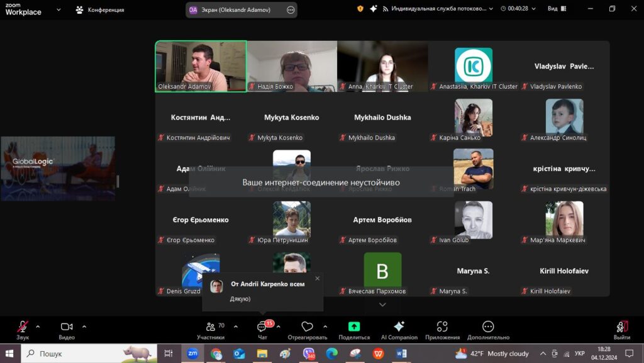Open the Zoom Workplace dropdown chevron
The image size is (644, 363).
[58, 9]
